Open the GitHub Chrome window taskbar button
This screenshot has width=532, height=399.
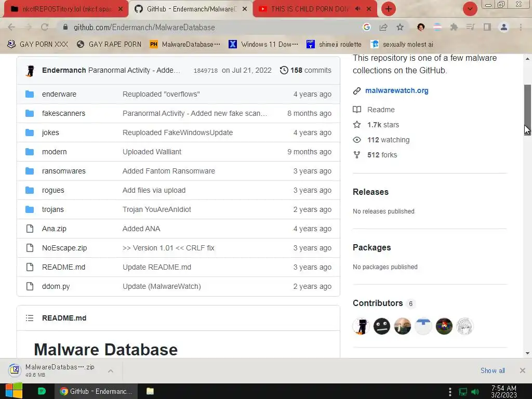point(96,391)
